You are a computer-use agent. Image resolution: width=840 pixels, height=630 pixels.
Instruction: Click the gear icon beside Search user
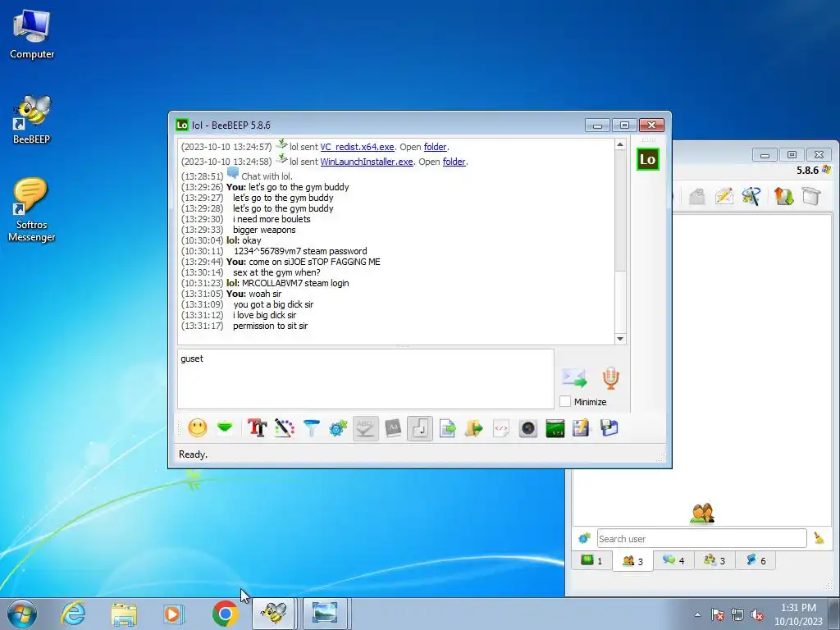coord(584,538)
